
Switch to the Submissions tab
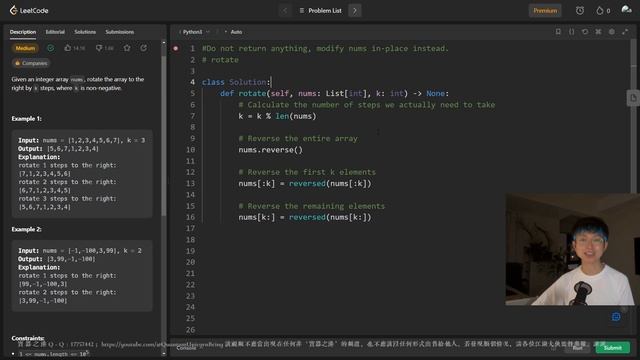(120, 32)
